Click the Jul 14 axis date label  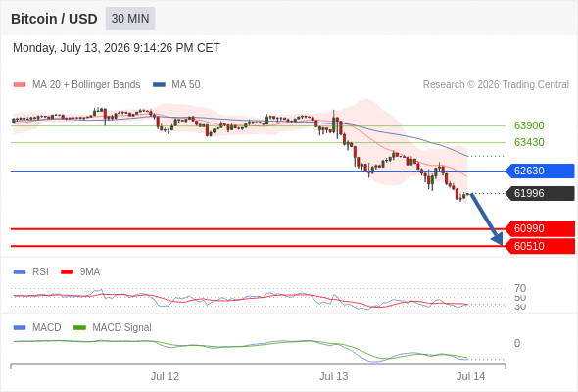coord(471,376)
